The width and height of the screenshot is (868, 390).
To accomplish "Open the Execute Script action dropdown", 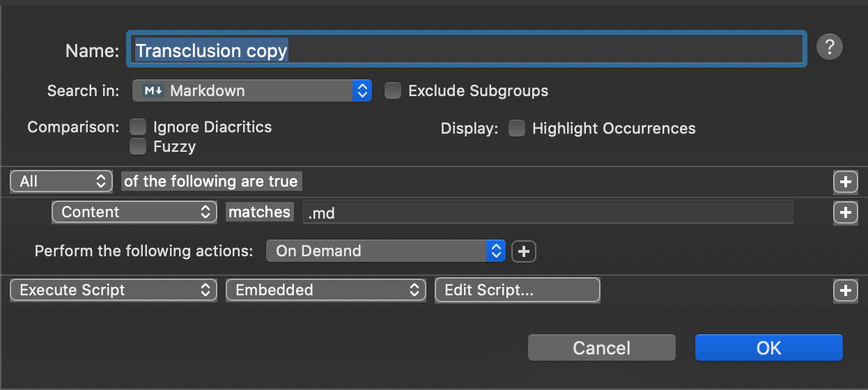I will tap(113, 290).
